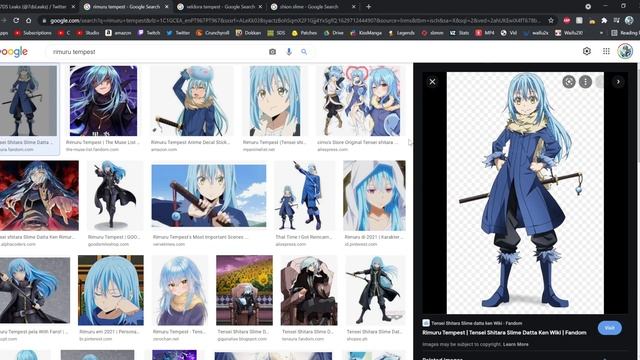The image size is (640, 360).
Task: Open the Dokkan bookmark
Action: (249, 33)
